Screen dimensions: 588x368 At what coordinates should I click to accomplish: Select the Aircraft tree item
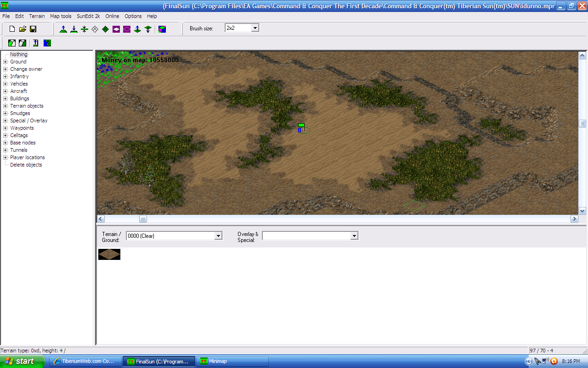coord(18,91)
